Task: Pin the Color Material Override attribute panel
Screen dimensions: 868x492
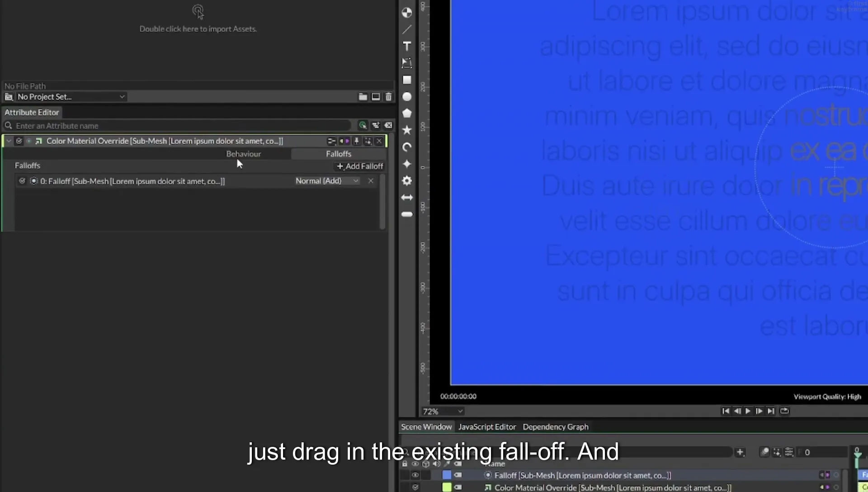Action: [x=356, y=141]
